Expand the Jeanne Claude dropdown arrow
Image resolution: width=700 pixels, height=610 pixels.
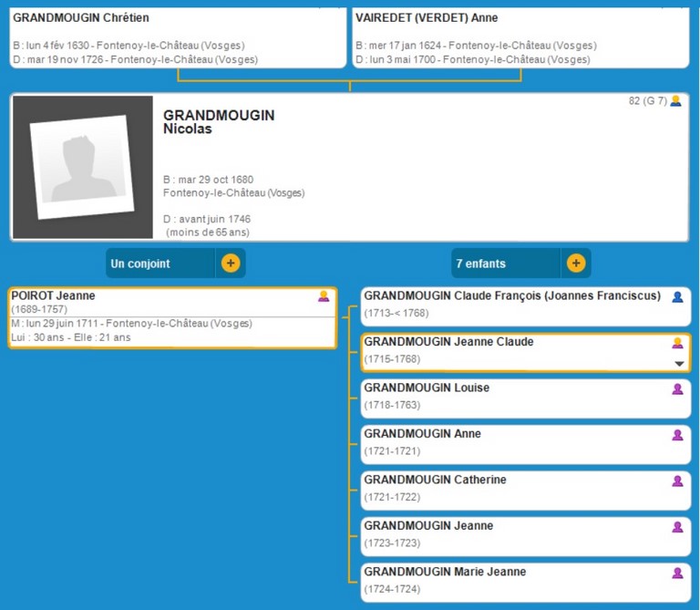coord(678,363)
